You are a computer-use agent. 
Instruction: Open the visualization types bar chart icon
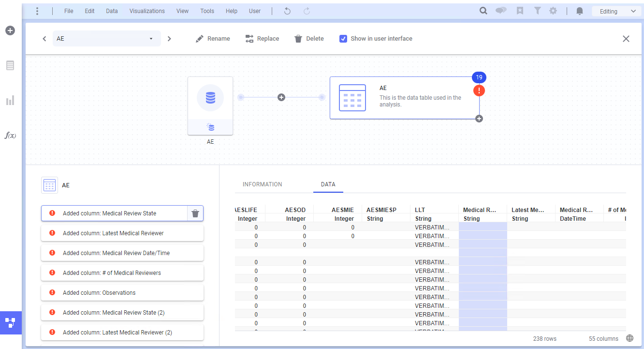[10, 100]
